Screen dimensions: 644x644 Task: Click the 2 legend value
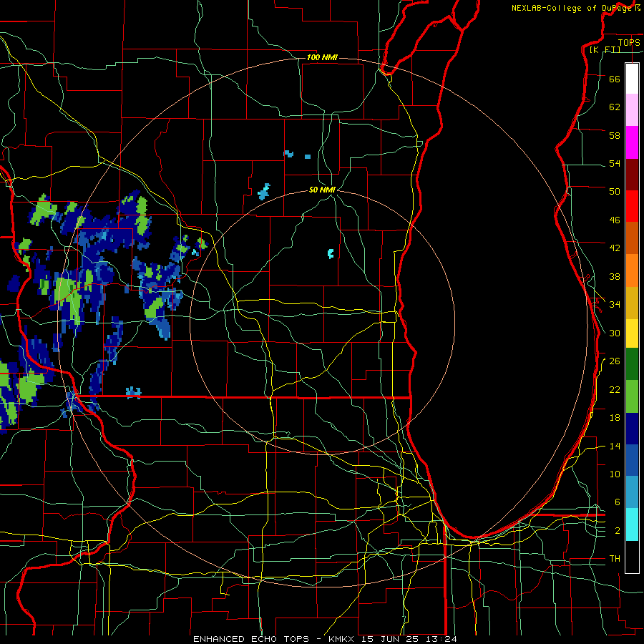click(618, 531)
